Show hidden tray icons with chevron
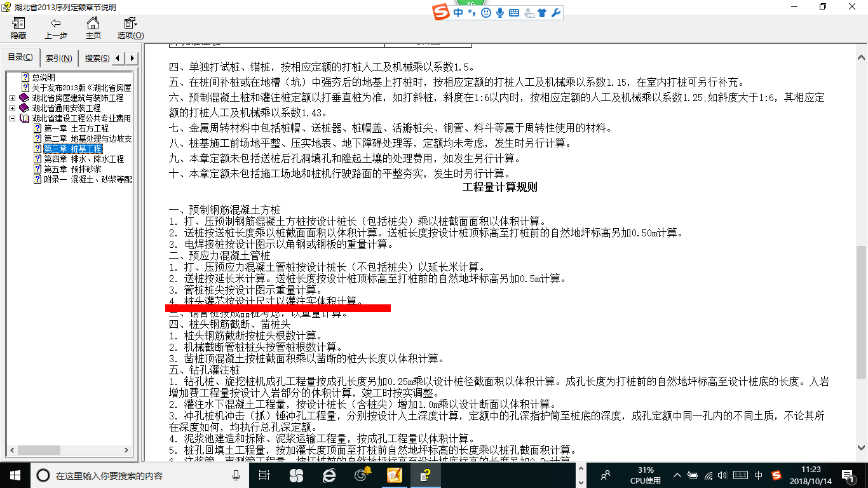The width and height of the screenshot is (868, 488). (x=677, y=475)
